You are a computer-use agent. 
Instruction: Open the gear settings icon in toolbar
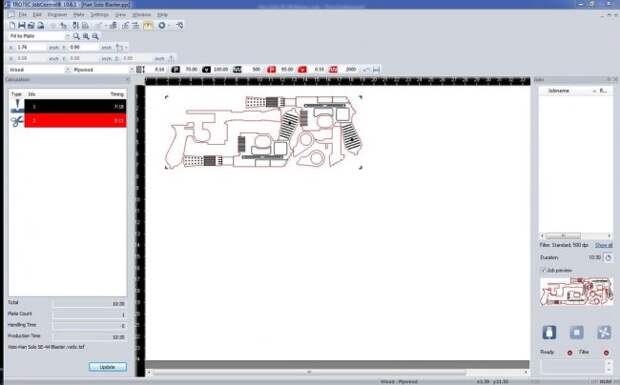coord(162,25)
